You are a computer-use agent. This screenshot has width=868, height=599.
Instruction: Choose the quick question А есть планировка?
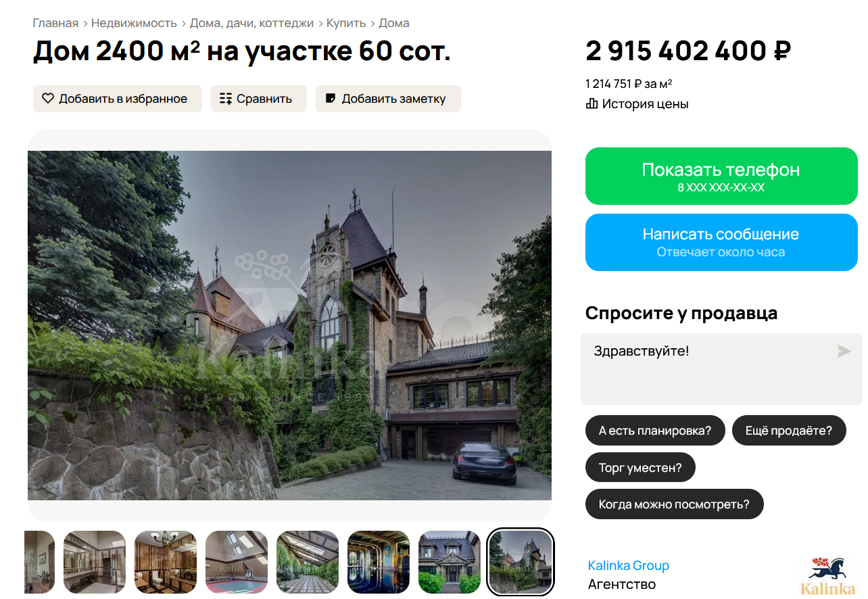click(x=655, y=431)
